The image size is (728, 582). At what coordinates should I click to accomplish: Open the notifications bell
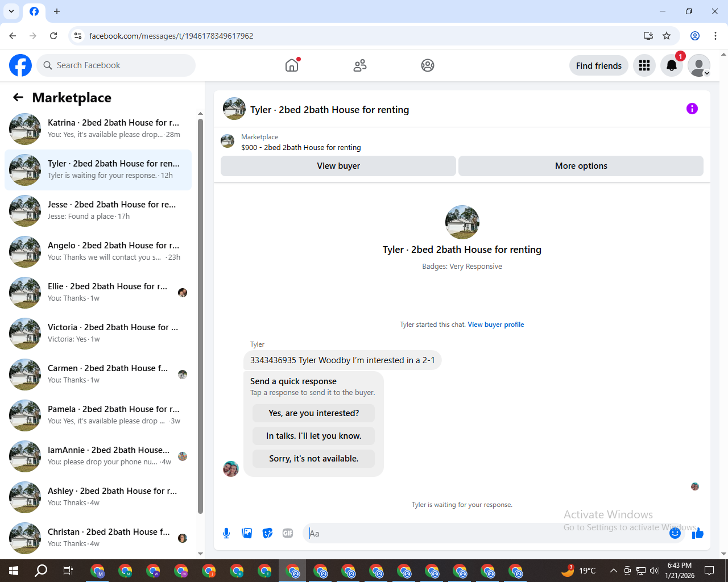tap(672, 65)
